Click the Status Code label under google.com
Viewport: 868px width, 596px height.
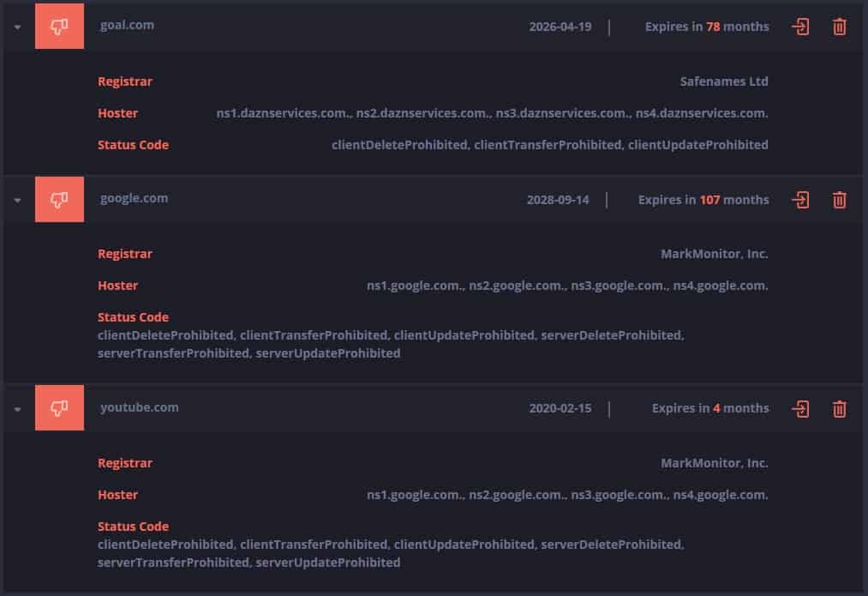pyautogui.click(x=134, y=317)
